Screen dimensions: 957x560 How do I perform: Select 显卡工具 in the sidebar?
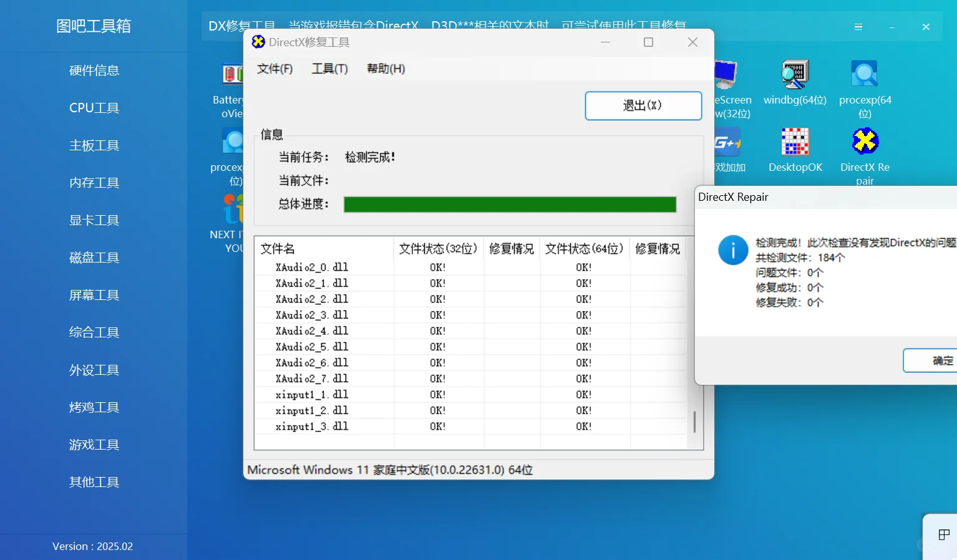point(94,220)
